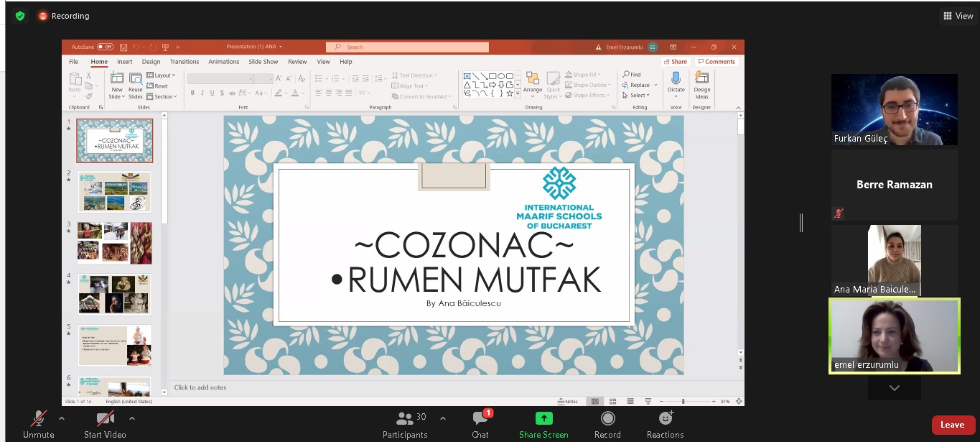Click the Share Screen icon
This screenshot has height=442, width=980.
(x=543, y=418)
